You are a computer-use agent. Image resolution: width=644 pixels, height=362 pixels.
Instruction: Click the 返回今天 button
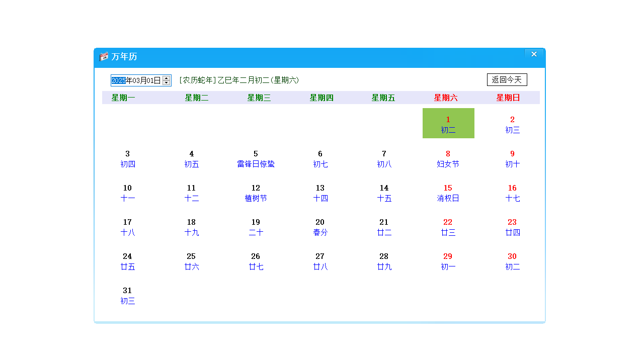point(507,79)
